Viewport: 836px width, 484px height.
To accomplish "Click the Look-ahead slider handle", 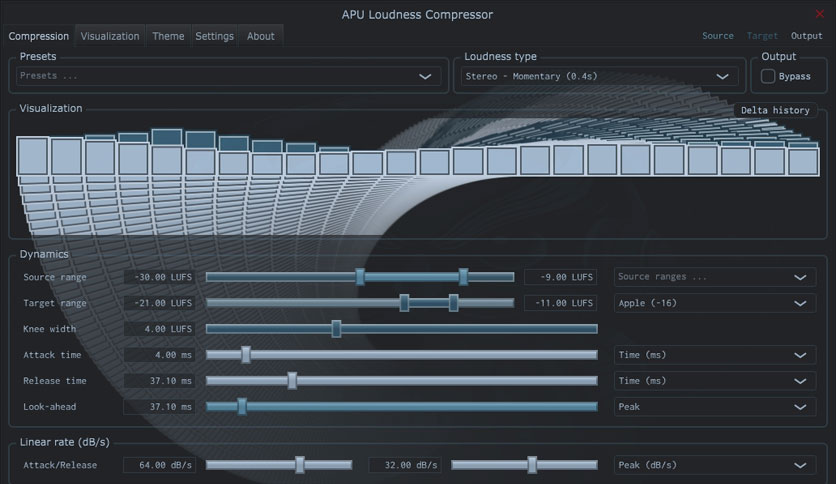I will click(x=242, y=406).
